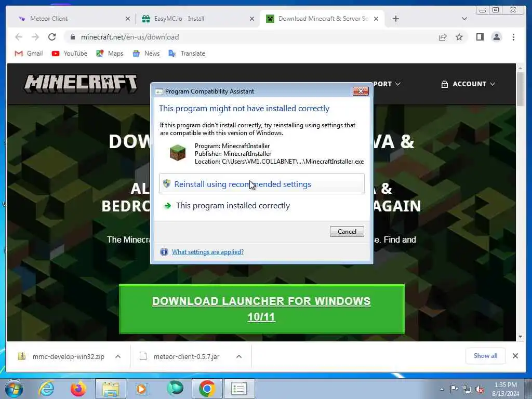Open the Chrome three-dot menu
The image size is (532, 399).
(513, 37)
